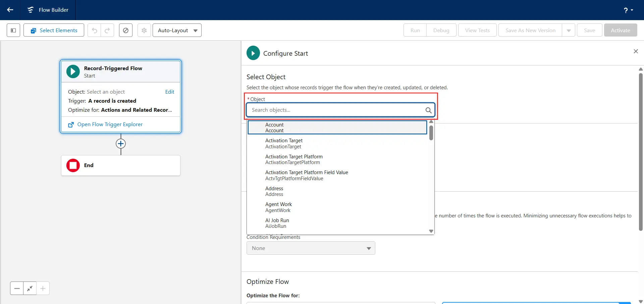Select Address object option
This screenshot has width=644, height=304.
pyautogui.click(x=338, y=191)
